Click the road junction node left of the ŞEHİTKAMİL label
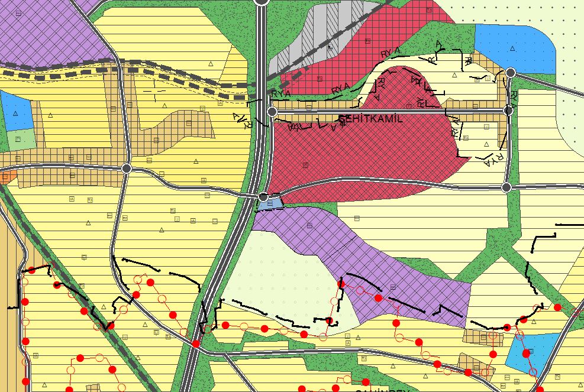 pos(272,111)
